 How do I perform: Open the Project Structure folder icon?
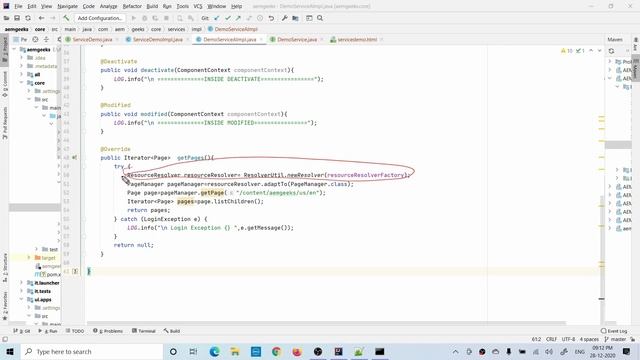tap(295, 18)
